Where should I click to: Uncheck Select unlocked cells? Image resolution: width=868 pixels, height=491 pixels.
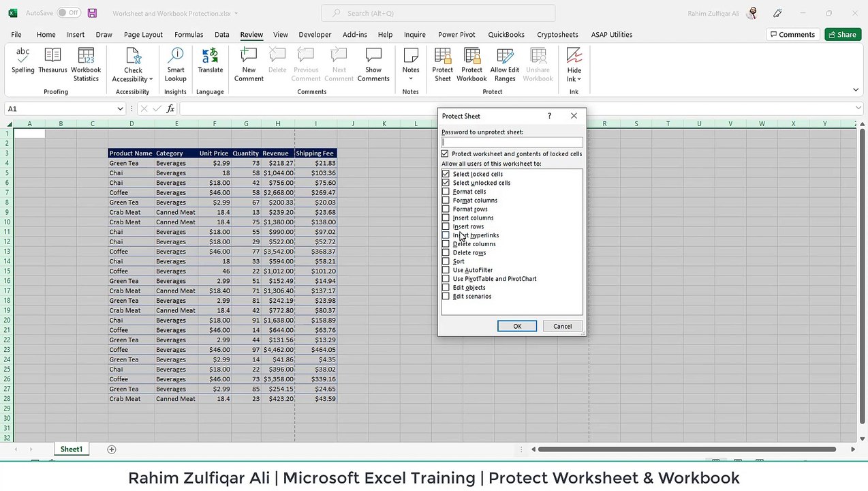tap(446, 183)
